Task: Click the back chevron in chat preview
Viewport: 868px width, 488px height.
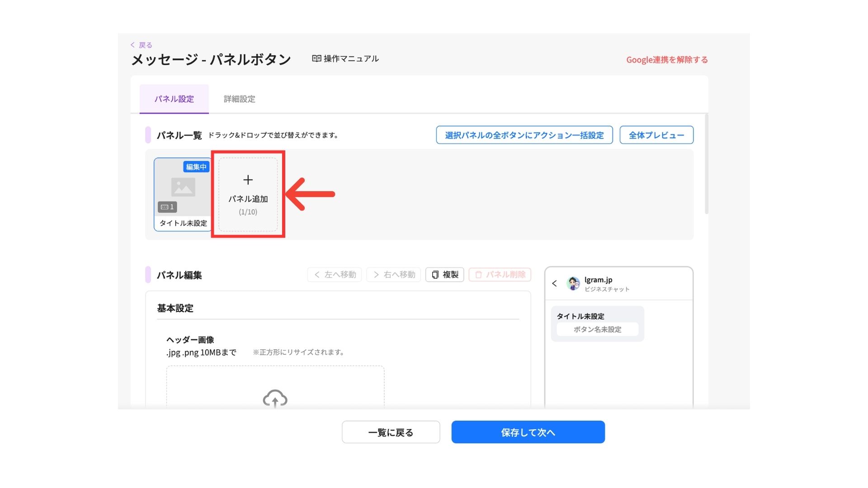Action: 554,283
